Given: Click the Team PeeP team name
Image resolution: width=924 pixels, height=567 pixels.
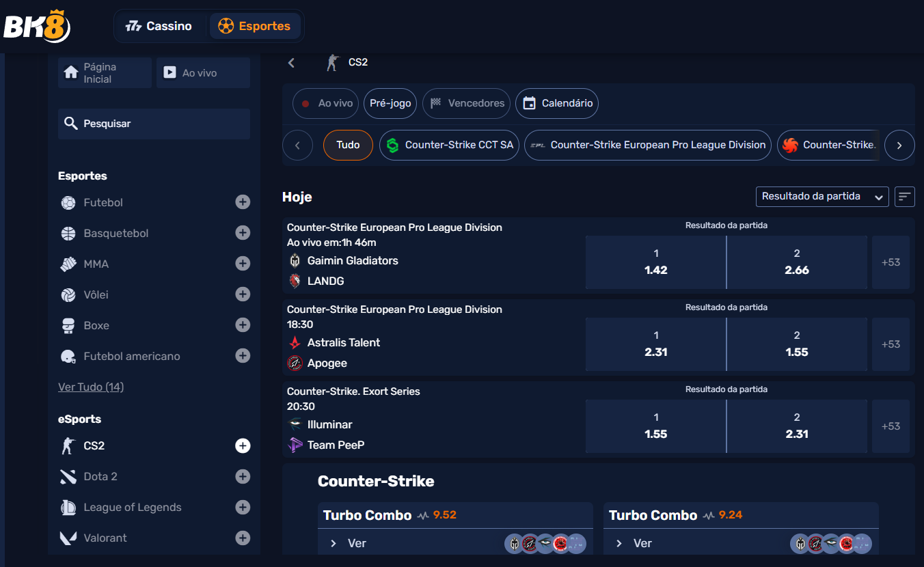Looking at the screenshot, I should [x=336, y=445].
